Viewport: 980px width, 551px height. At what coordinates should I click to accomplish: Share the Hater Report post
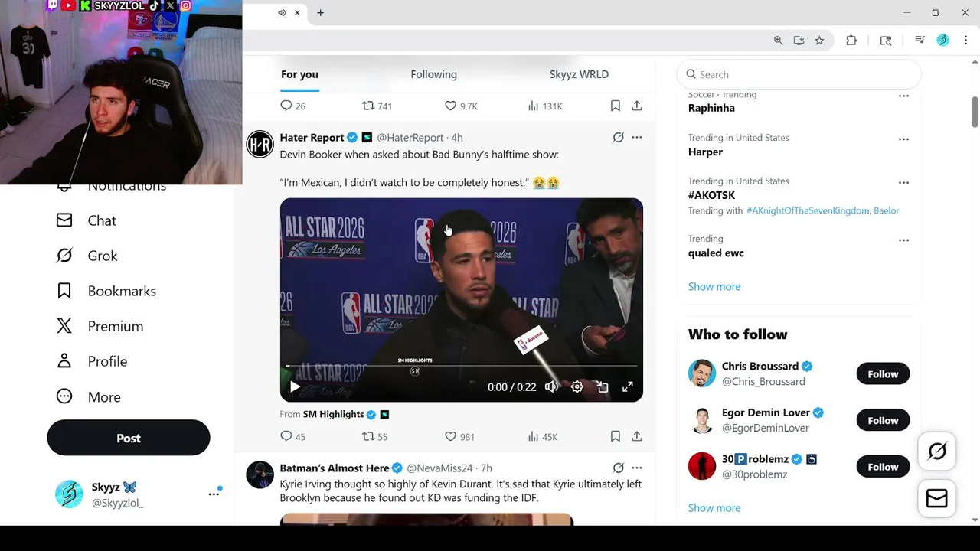[x=637, y=436]
